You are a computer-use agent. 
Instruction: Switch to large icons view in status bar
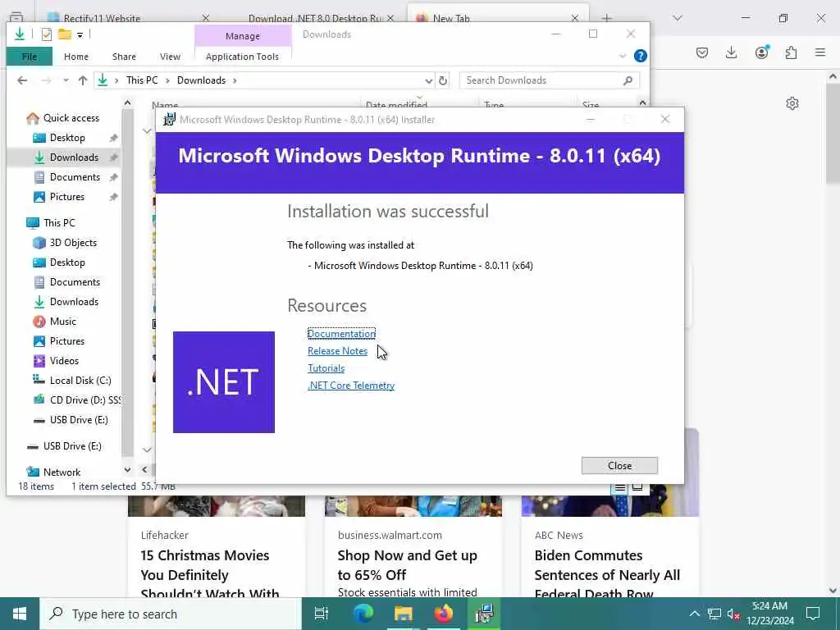637,487
